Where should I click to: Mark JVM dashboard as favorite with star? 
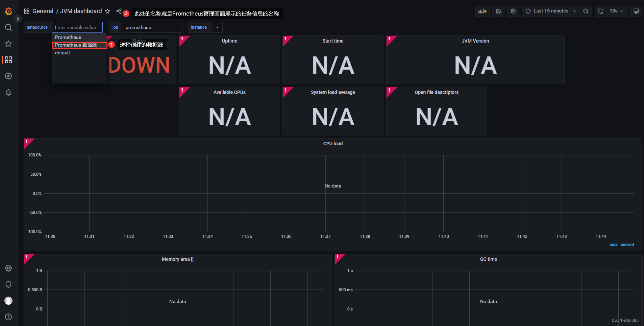[x=107, y=11]
